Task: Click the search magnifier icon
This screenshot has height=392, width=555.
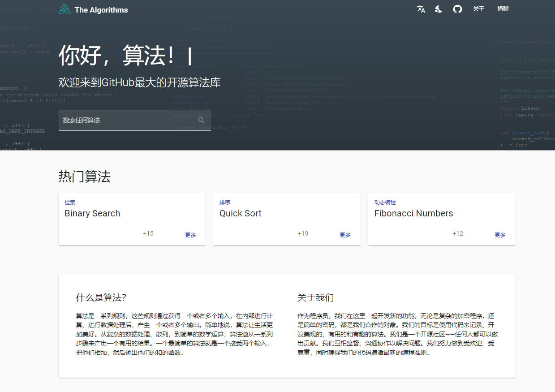Action: click(x=202, y=120)
